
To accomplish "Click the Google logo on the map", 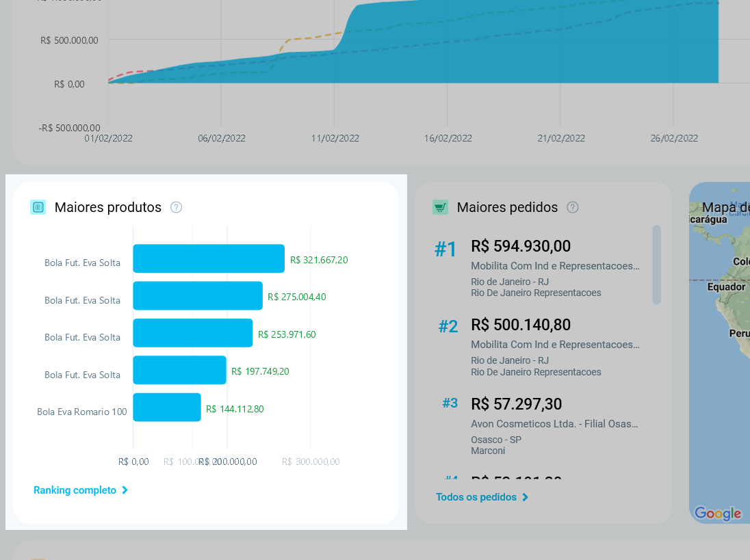I will (718, 514).
